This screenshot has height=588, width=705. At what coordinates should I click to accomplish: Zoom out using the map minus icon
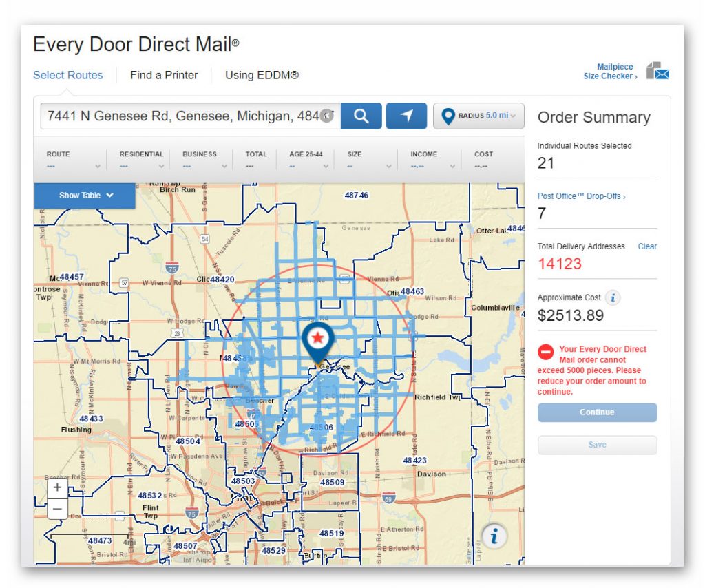pyautogui.click(x=57, y=509)
